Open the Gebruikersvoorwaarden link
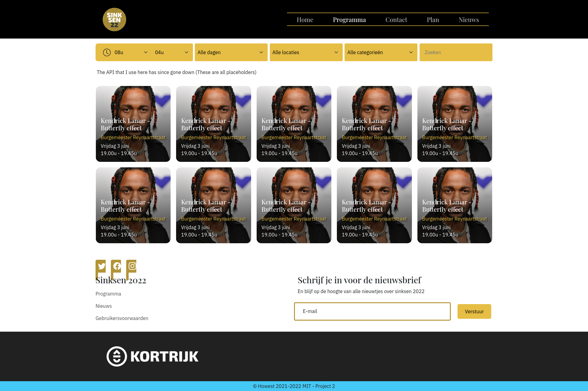 [122, 318]
